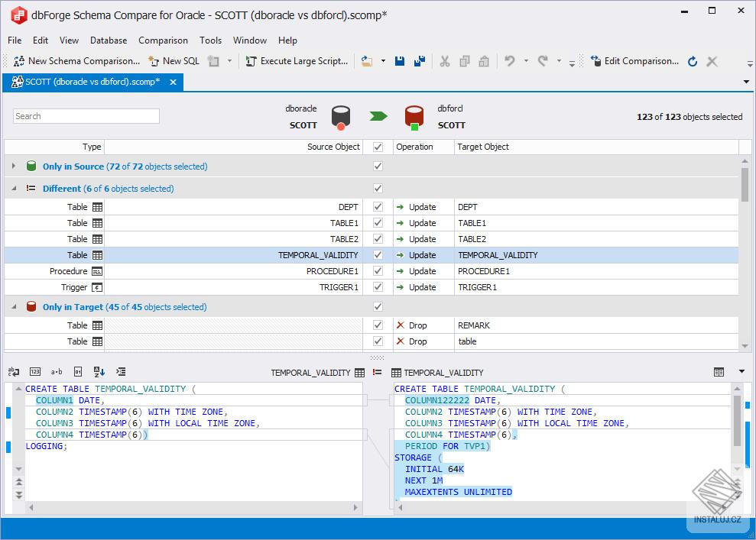The width and height of the screenshot is (756, 540).
Task: Click the Copy icon in the toolbar
Action: (465, 61)
